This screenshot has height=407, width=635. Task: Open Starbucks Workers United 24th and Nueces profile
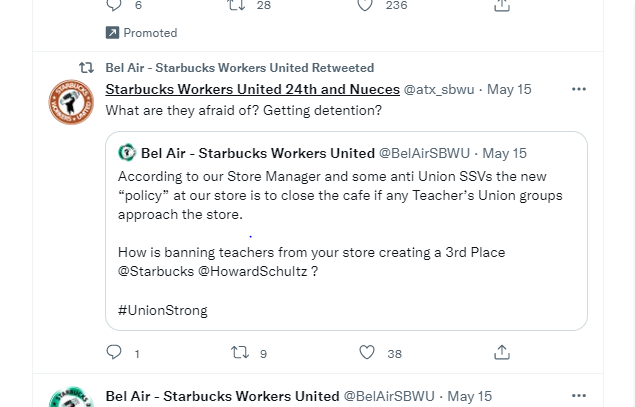tap(252, 89)
